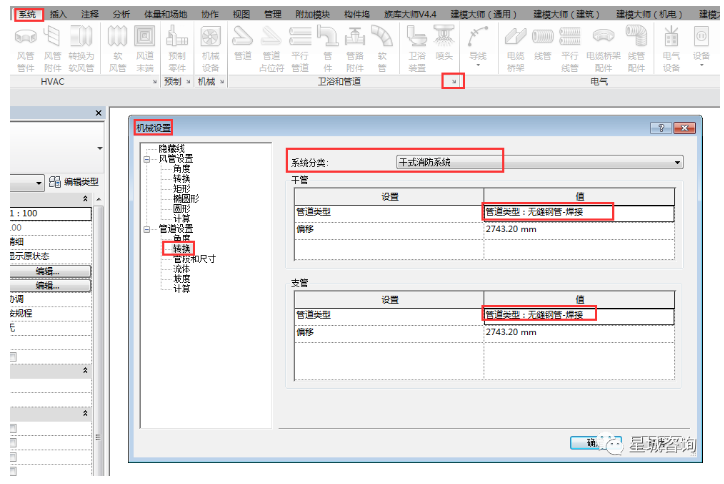Select 转换 under 管道设置
Image resolution: width=724 pixels, height=484 pixels.
point(181,249)
